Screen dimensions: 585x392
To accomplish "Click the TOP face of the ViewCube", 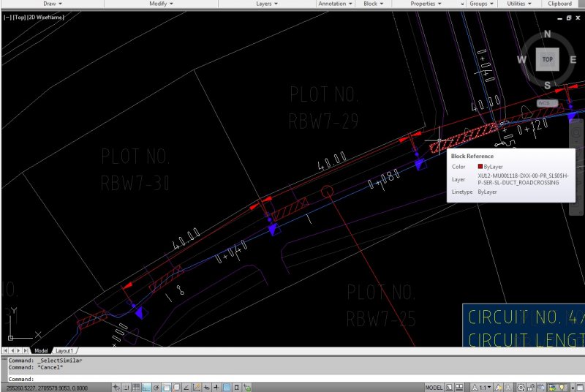I will click(547, 60).
